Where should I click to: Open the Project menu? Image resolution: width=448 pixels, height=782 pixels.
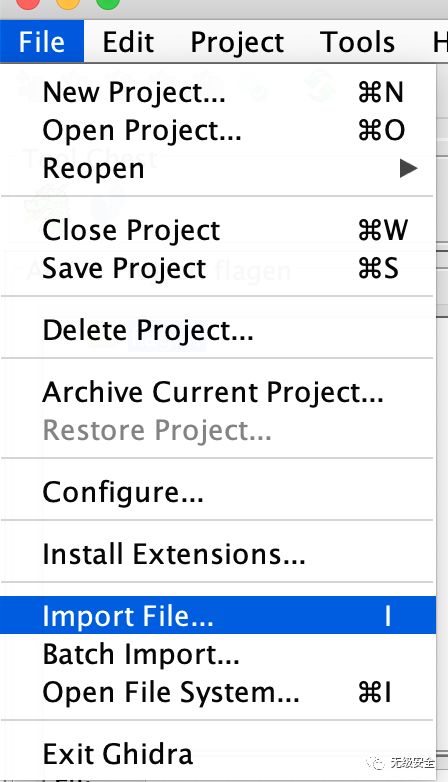coord(237,42)
